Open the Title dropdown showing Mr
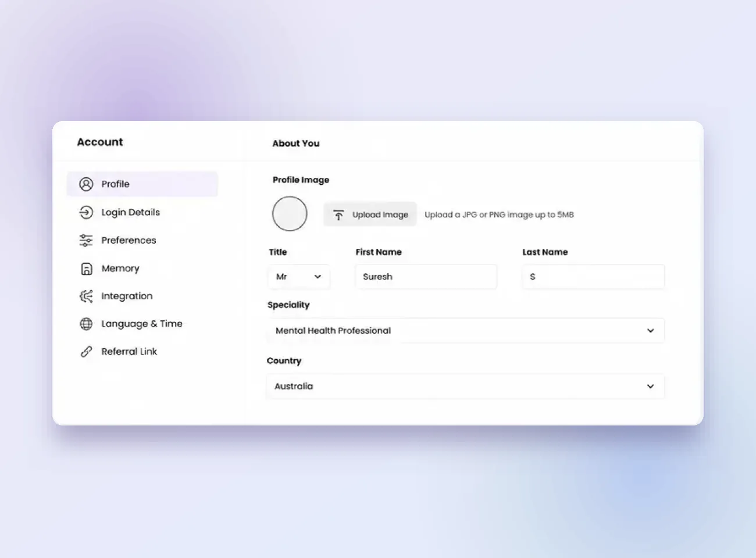756x558 pixels. pyautogui.click(x=299, y=277)
